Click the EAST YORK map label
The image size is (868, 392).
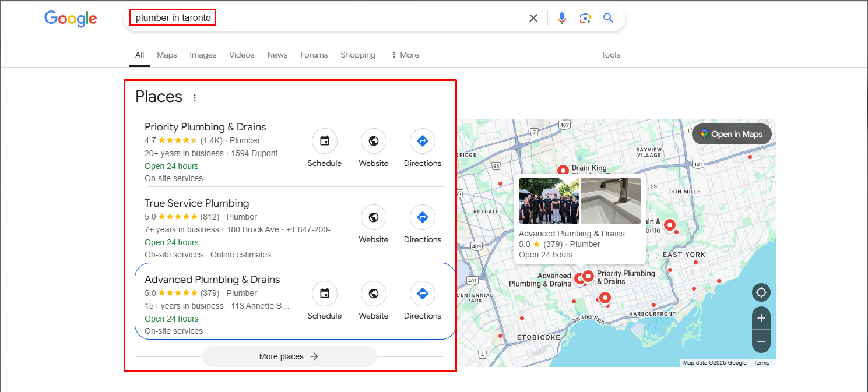click(x=684, y=255)
